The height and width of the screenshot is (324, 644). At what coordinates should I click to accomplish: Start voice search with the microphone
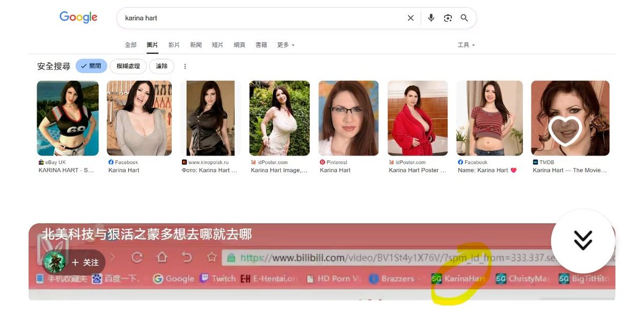pyautogui.click(x=431, y=18)
